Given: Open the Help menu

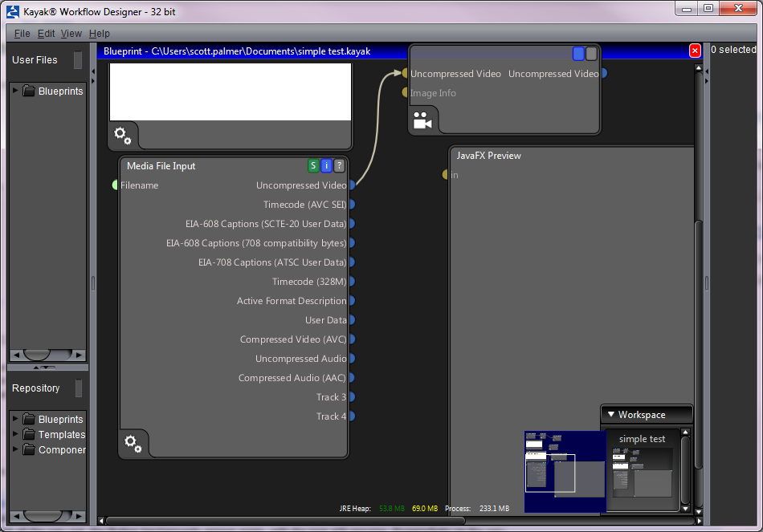Looking at the screenshot, I should pyautogui.click(x=100, y=34).
